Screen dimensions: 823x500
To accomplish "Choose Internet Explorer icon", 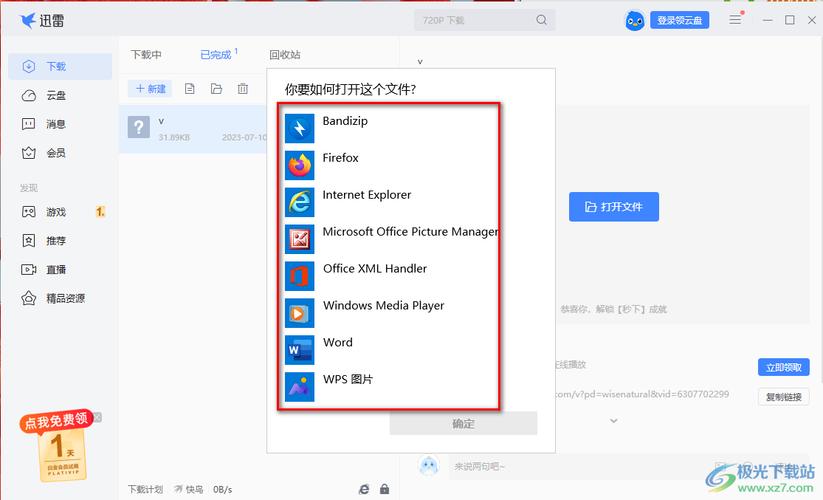I will [300, 202].
